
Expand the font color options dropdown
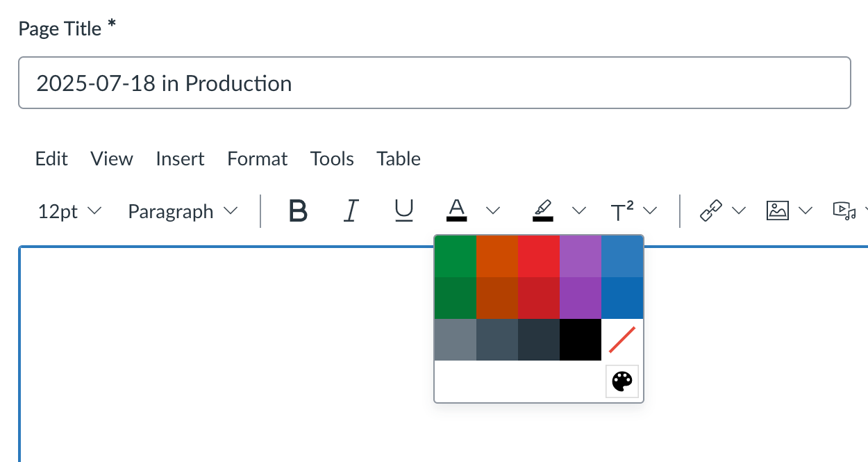493,211
